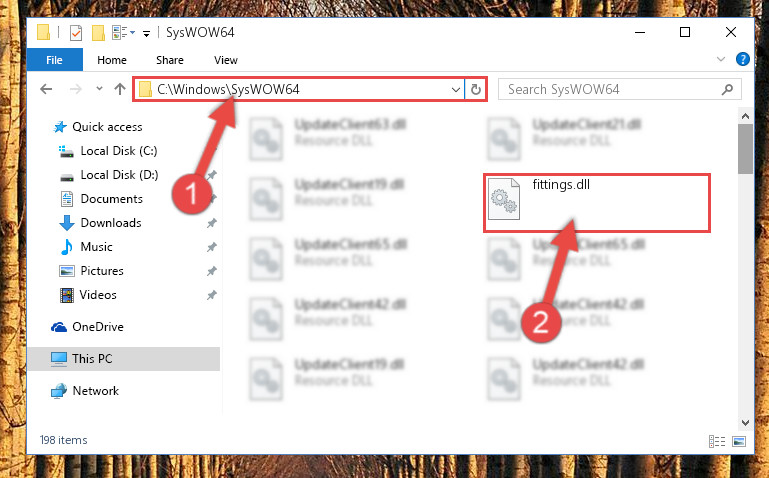769x478 pixels.
Task: Click the Back navigation arrow
Action: click(x=46, y=89)
